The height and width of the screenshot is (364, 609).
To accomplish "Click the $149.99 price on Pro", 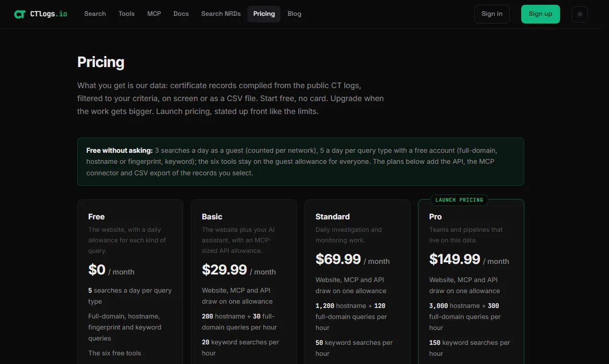I will [455, 259].
